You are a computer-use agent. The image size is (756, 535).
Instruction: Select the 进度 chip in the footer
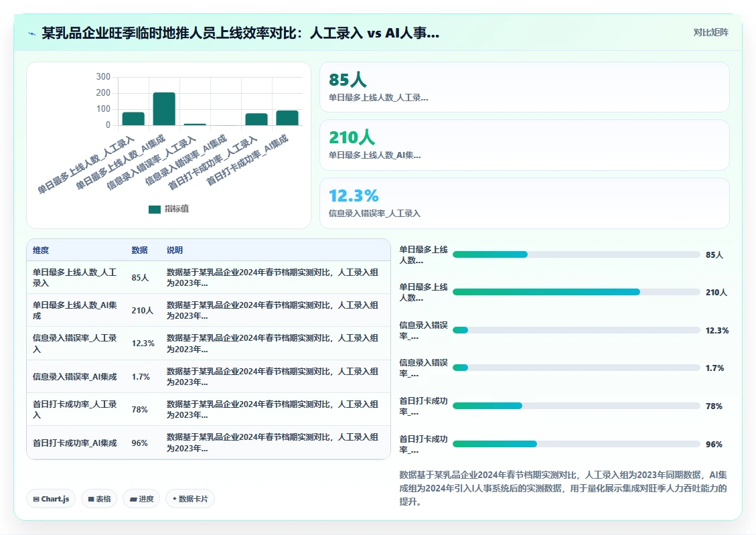(141, 499)
